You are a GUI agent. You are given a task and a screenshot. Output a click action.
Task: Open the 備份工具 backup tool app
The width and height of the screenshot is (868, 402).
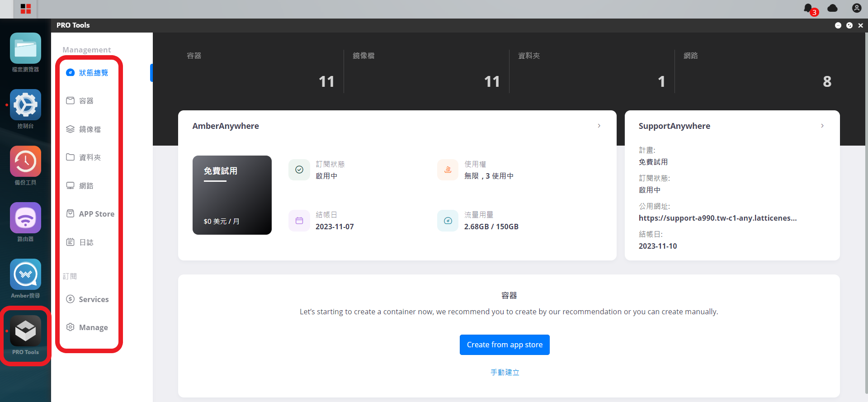coord(25,161)
